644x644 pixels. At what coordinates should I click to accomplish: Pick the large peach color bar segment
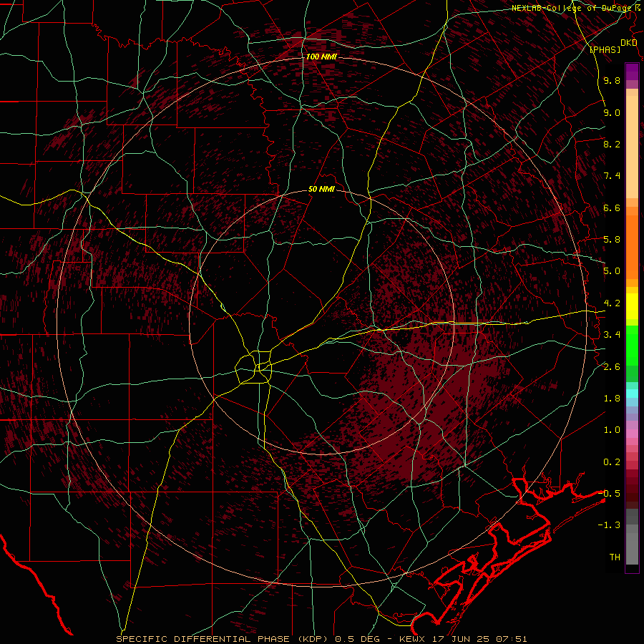(632, 147)
